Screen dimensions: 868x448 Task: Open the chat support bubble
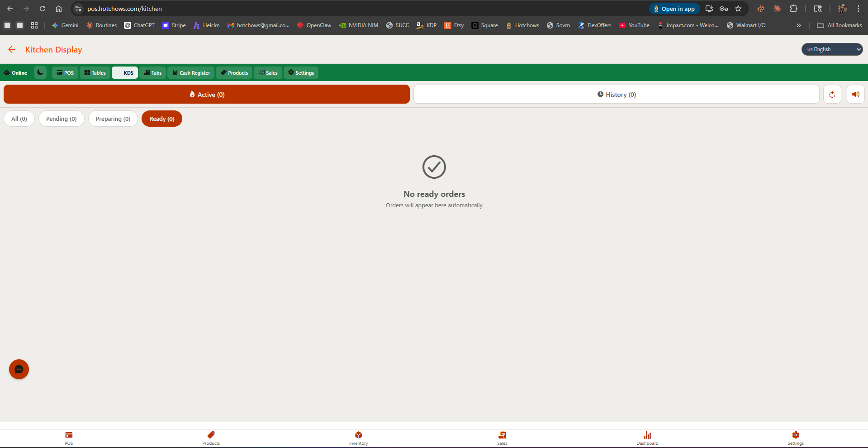(x=19, y=369)
